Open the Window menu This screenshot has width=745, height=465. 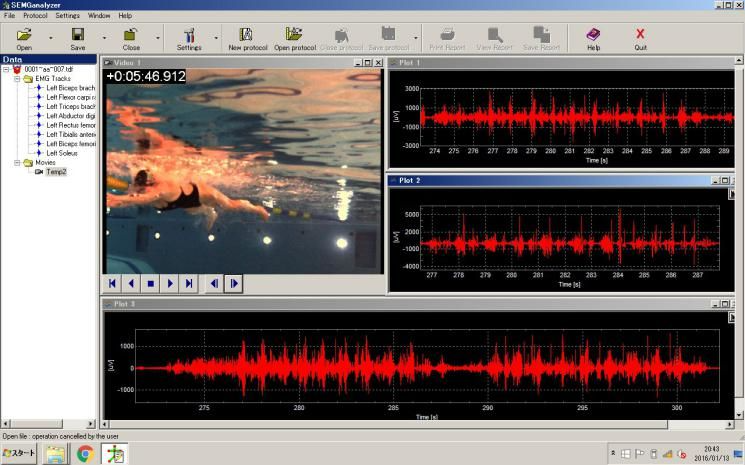coord(98,16)
